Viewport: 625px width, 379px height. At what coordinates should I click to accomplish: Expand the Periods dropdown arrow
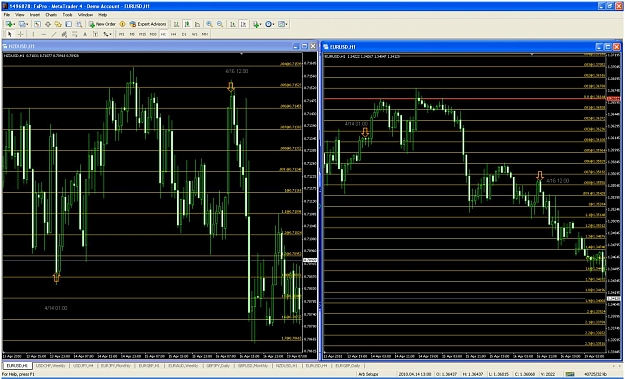coord(273,25)
